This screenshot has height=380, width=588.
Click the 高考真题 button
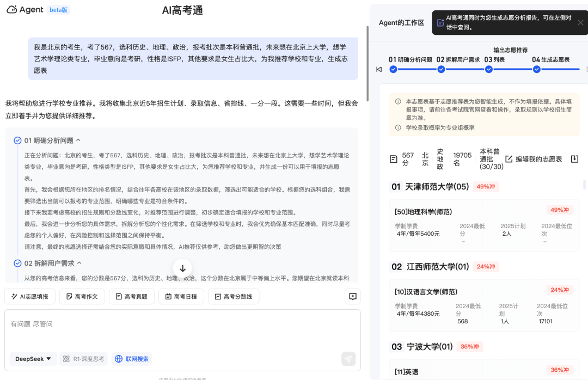coord(131,297)
